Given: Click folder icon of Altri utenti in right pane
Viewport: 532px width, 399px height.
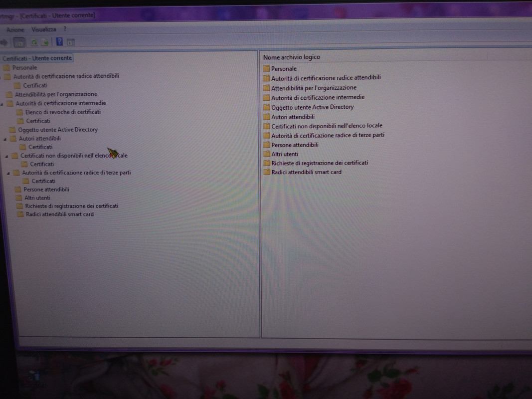Looking at the screenshot, I should coord(267,154).
